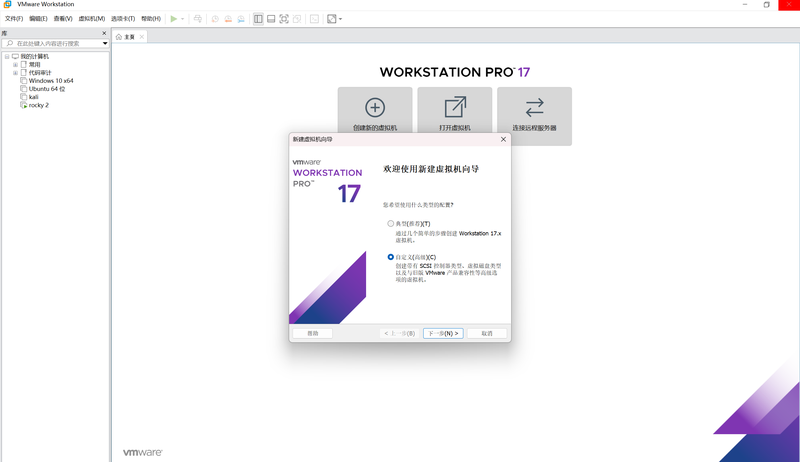Select the 自定义(高级)(C) radio option

(x=390, y=257)
